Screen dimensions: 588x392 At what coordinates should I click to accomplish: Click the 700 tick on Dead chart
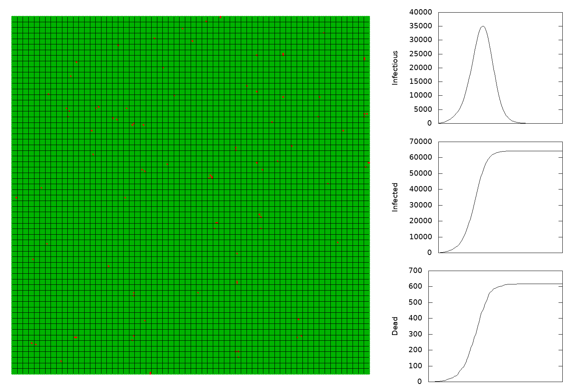point(415,271)
